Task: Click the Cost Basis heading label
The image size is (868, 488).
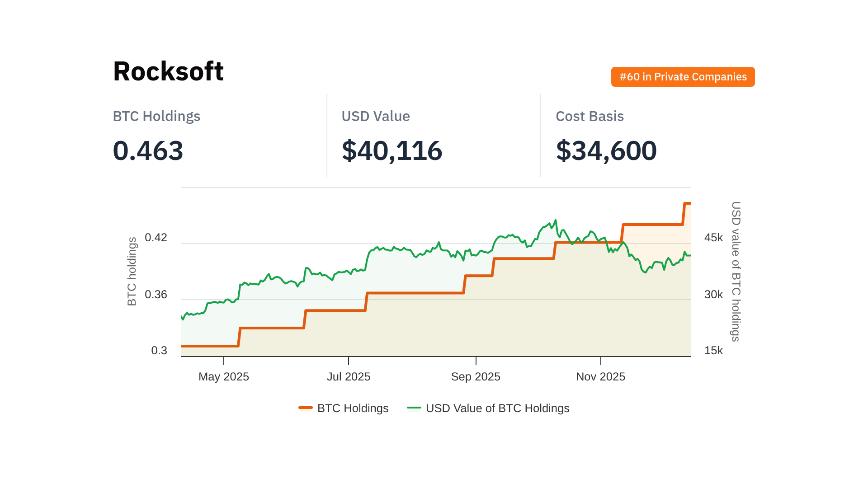Action: 590,116
